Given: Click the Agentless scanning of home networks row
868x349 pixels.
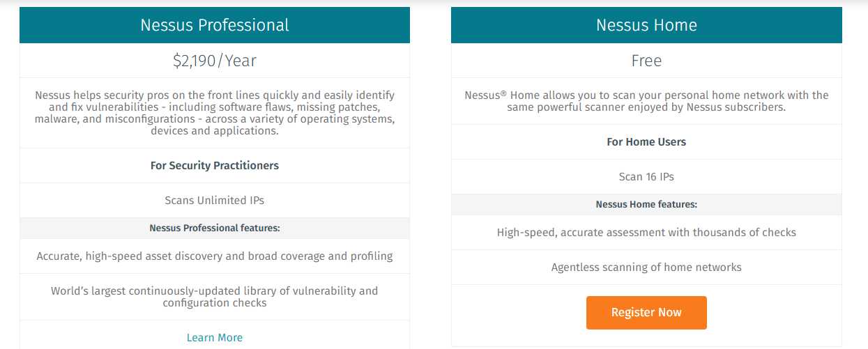Looking at the screenshot, I should [646, 267].
